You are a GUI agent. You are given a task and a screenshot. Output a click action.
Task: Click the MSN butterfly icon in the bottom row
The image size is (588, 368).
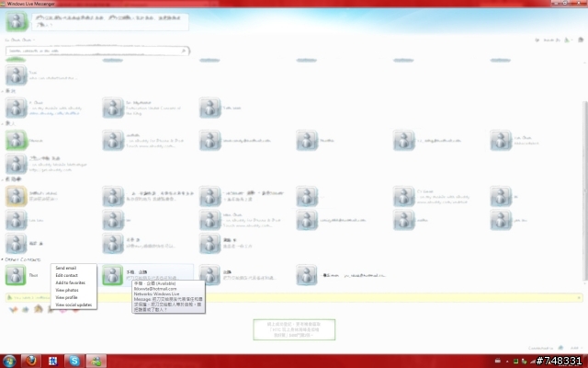[x=14, y=310]
